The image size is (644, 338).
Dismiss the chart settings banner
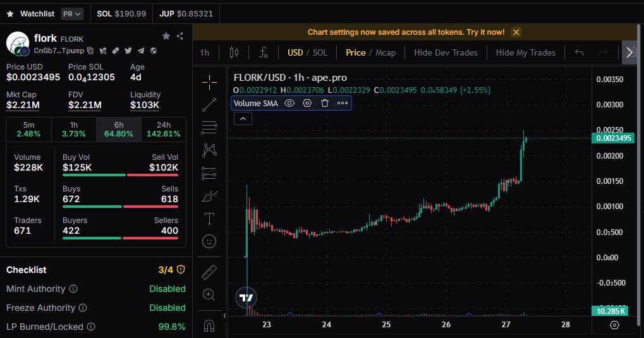[x=516, y=32]
